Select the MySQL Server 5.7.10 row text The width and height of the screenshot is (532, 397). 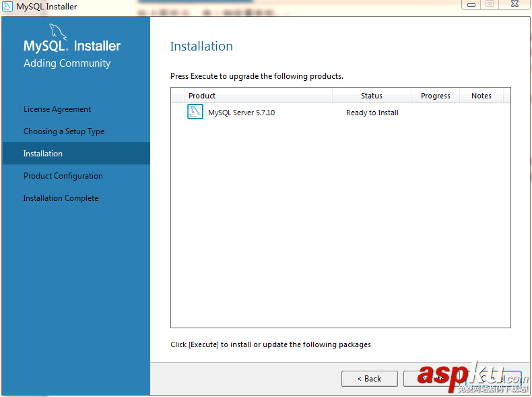pos(241,113)
